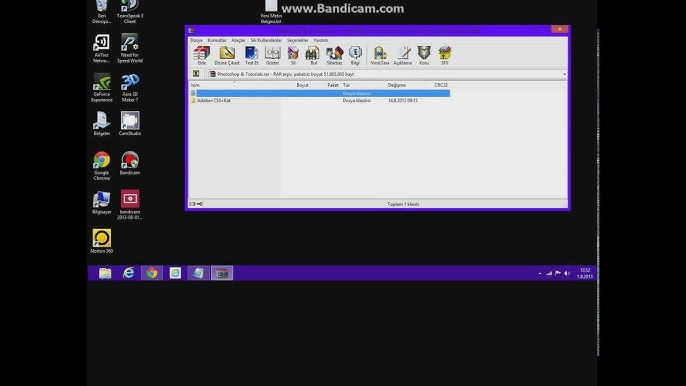Click the Test Et toolbar icon
The height and width of the screenshot is (386, 686).
point(251,56)
